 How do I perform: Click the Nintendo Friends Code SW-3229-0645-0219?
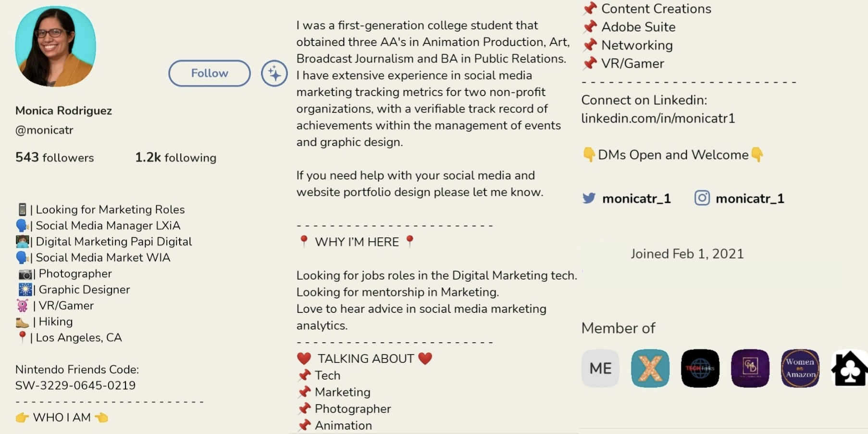pyautogui.click(x=75, y=385)
